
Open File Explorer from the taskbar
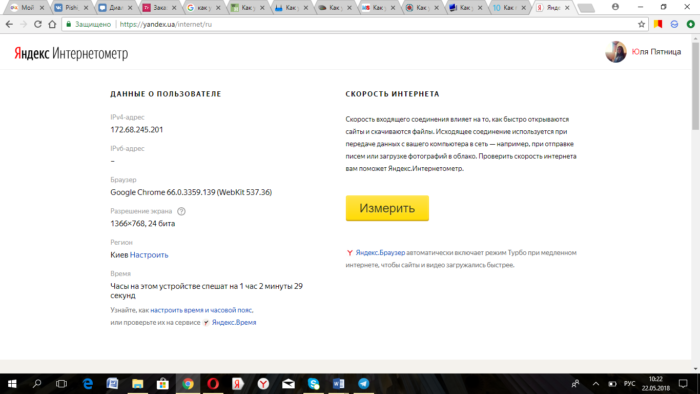coord(138,384)
